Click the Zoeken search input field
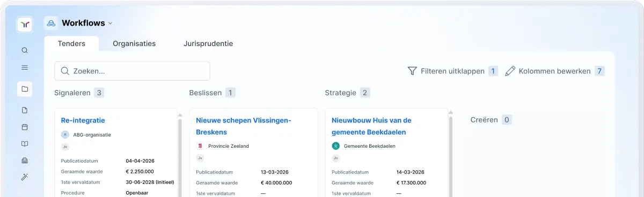Screen dimensions: 644x197 coord(132,71)
